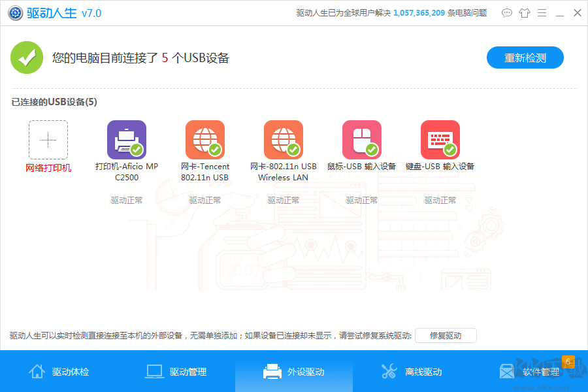Select the Tencent 802.11n USB network card icon

(x=205, y=140)
